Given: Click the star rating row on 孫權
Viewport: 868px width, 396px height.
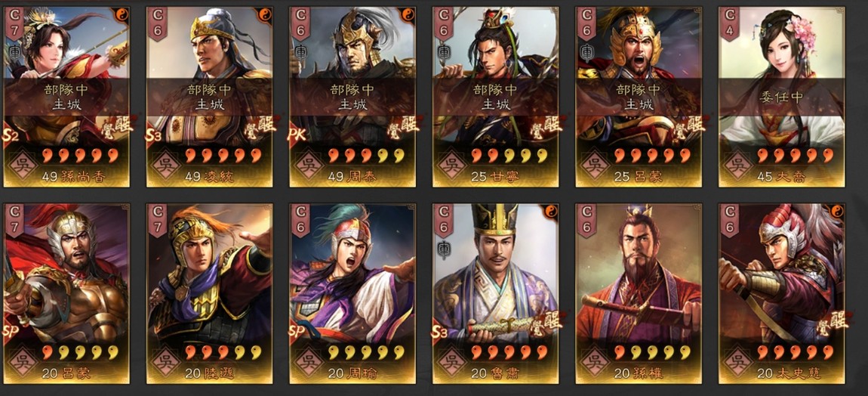Looking at the screenshot, I should (646, 351).
